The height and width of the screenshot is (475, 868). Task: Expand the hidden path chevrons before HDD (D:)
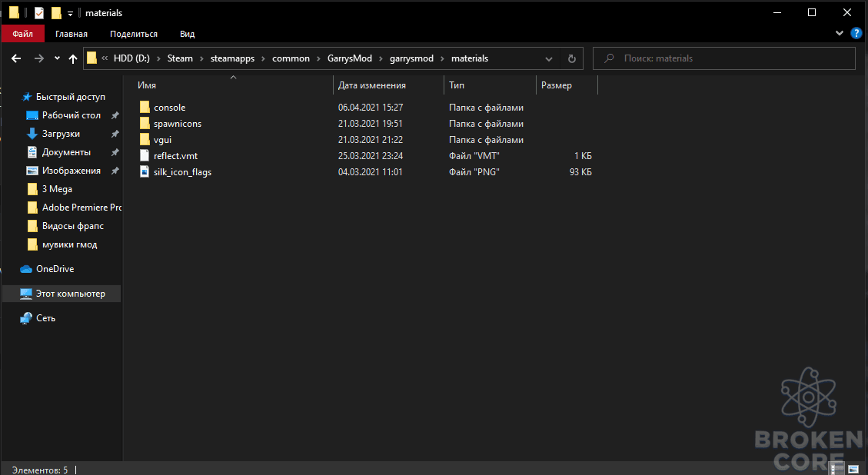pyautogui.click(x=105, y=58)
